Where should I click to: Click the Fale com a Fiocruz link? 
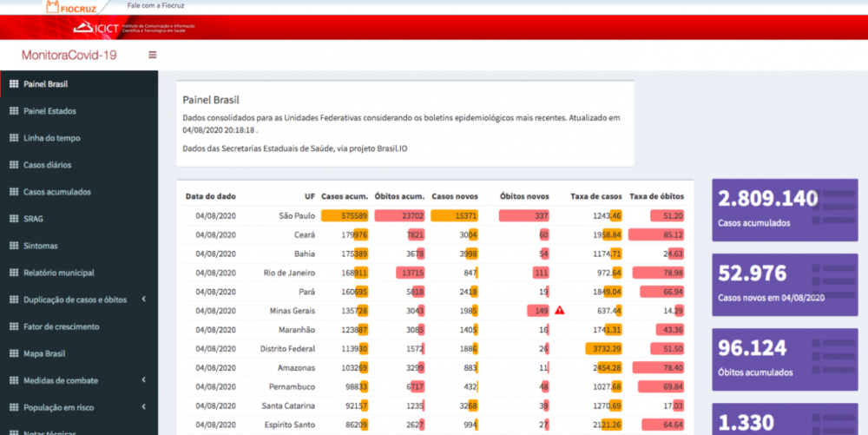tap(155, 5)
